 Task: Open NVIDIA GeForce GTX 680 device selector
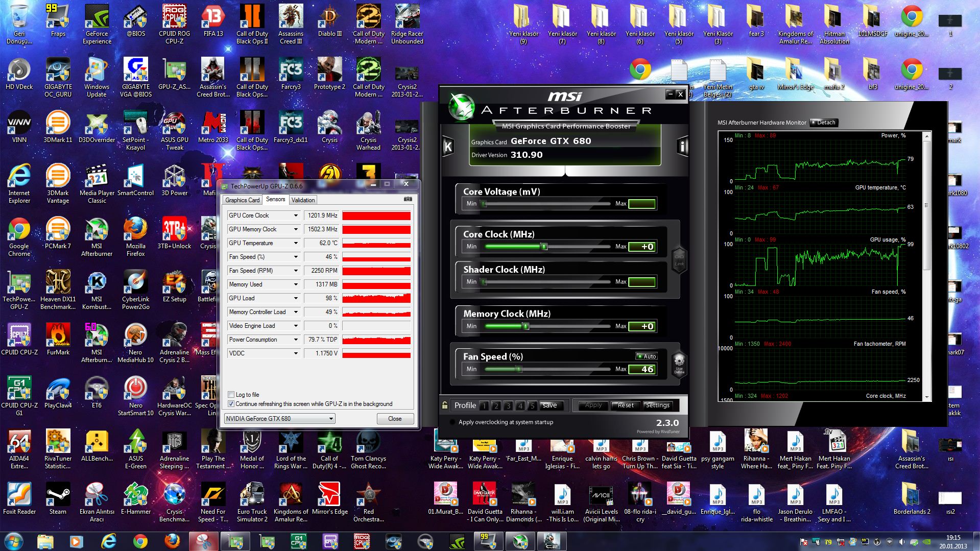(279, 418)
